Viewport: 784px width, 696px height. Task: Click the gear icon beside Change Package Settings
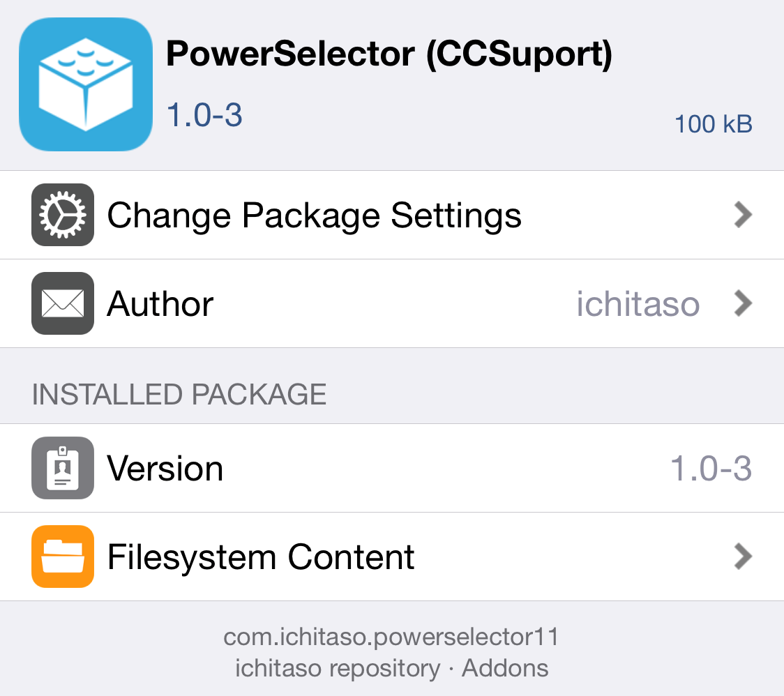62,215
